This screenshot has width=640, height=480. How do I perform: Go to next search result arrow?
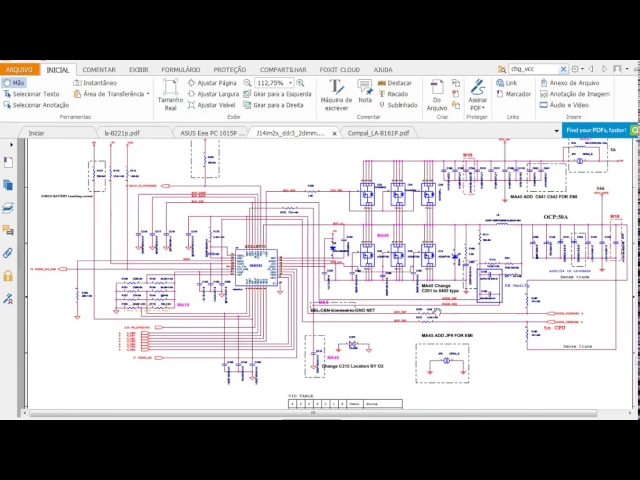point(604,69)
